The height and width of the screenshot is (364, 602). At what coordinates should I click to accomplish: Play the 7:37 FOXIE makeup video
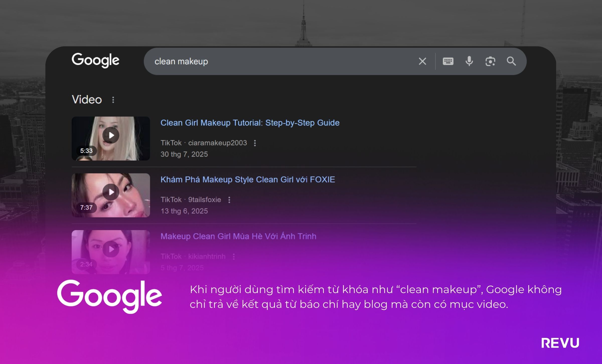pyautogui.click(x=111, y=192)
